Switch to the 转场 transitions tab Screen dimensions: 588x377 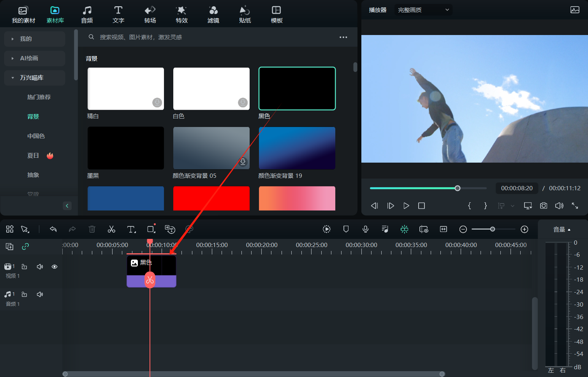pyautogui.click(x=150, y=14)
